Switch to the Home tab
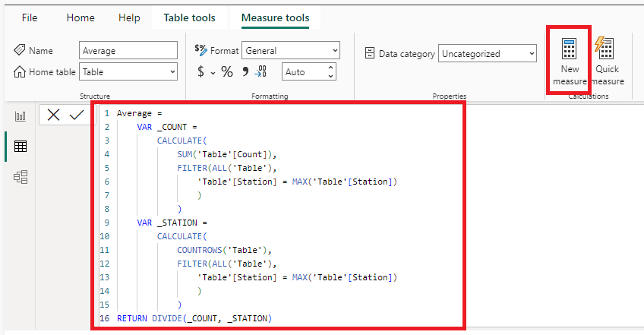This screenshot has width=644, height=335. pyautogui.click(x=80, y=17)
